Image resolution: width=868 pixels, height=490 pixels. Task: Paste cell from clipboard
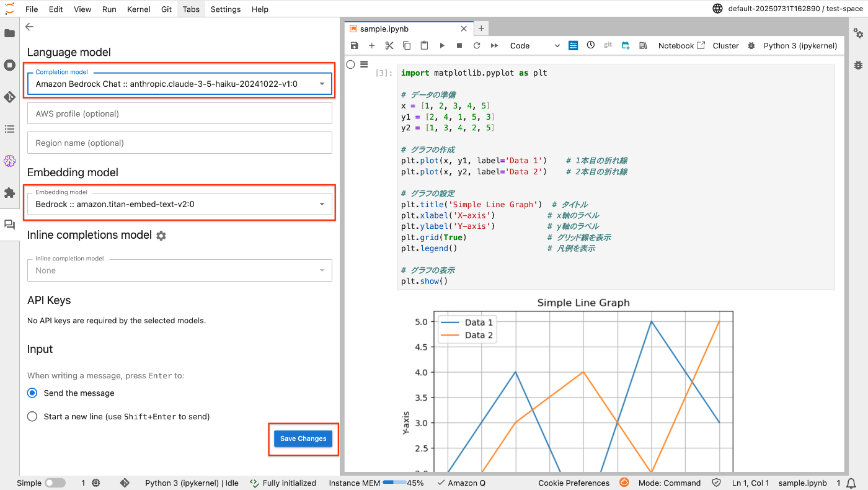coord(424,45)
